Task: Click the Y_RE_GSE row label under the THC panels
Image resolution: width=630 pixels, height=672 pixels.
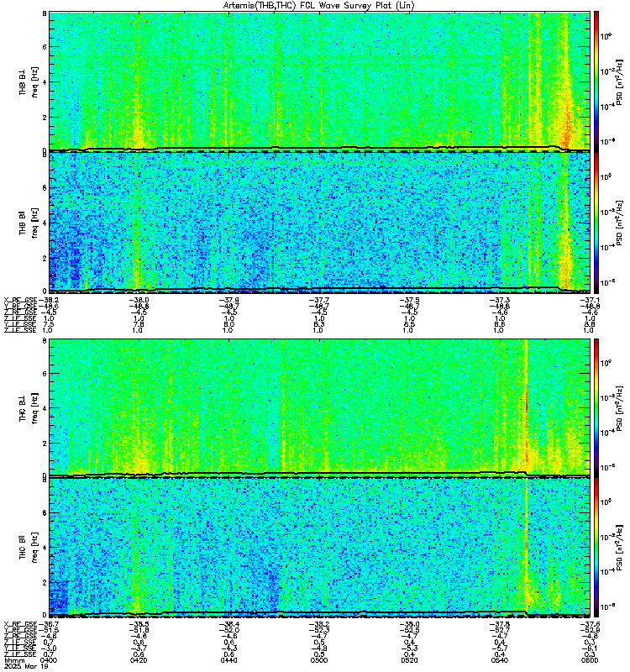Action: coord(20,631)
